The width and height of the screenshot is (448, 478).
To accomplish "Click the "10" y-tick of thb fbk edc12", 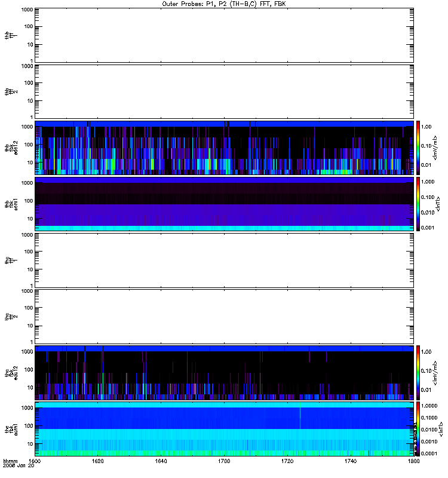I will (x=30, y=163).
